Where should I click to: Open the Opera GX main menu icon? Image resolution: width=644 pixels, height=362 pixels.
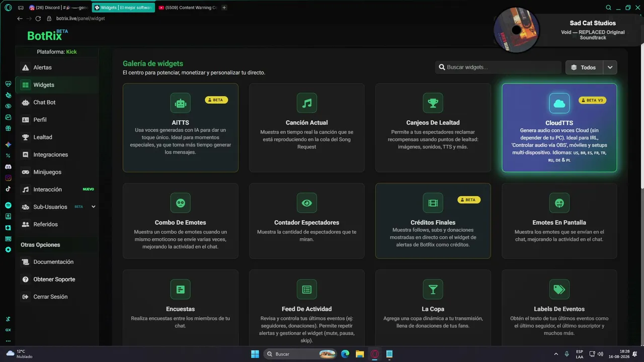pyautogui.click(x=8, y=8)
